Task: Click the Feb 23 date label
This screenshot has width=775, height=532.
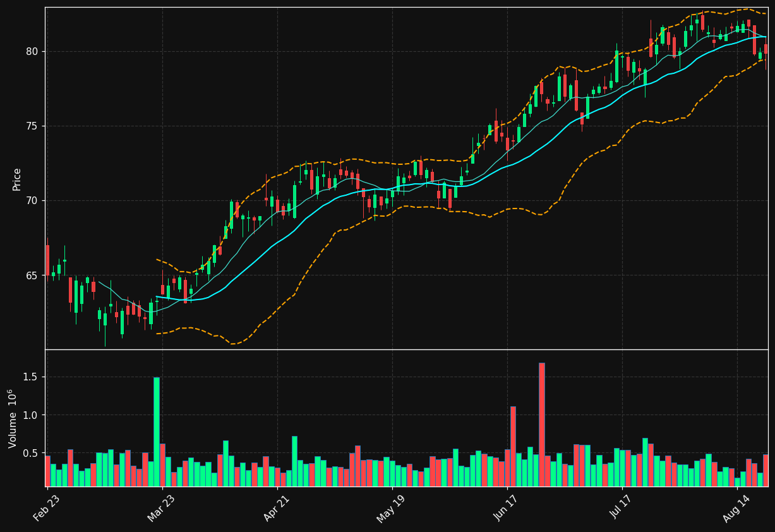Action: tap(47, 507)
